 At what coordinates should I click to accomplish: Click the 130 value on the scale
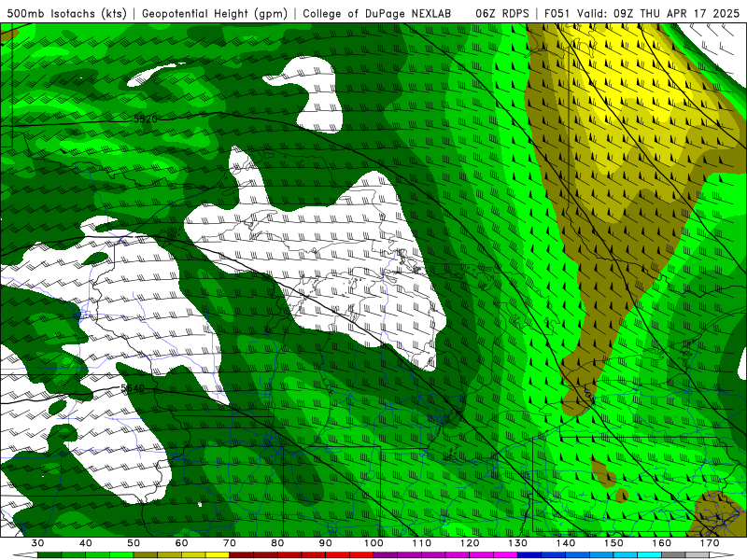click(518, 543)
